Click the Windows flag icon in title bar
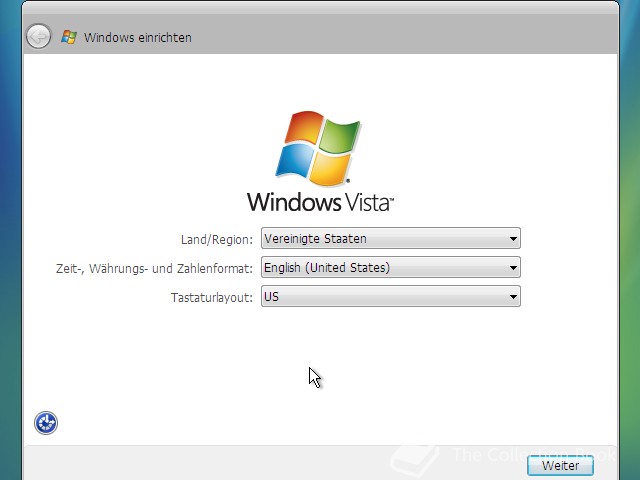Screen dimensions: 640x480 point(69,37)
